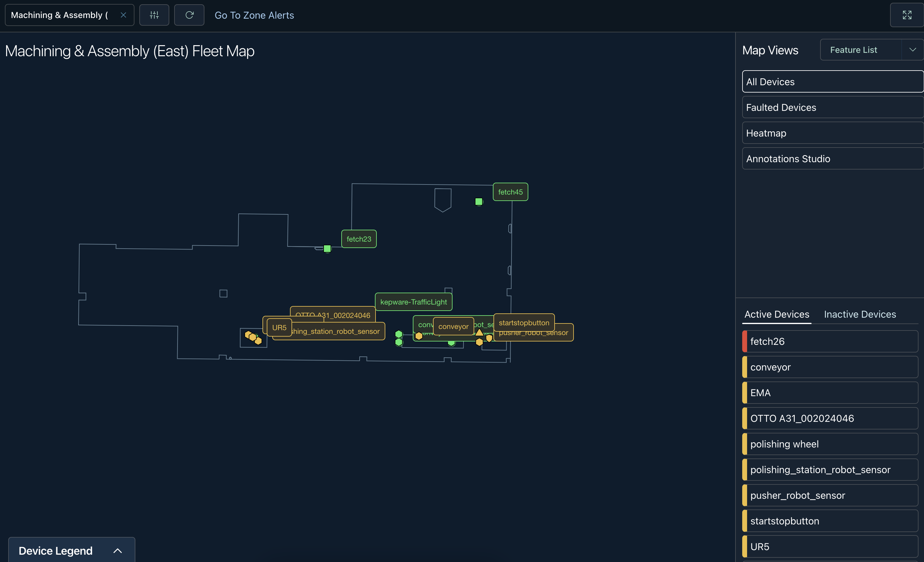The image size is (924, 562).
Task: Click the refresh map icon
Action: pos(189,15)
